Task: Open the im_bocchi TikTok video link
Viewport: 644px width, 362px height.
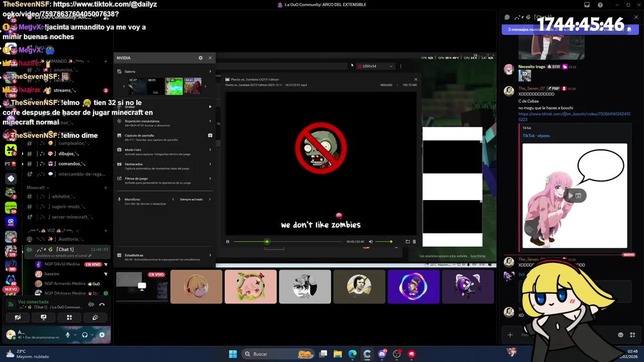Action: (x=574, y=117)
